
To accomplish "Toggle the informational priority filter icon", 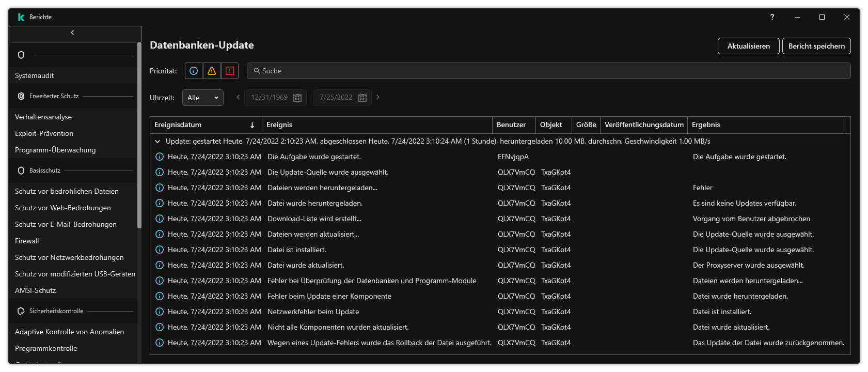I will (194, 71).
